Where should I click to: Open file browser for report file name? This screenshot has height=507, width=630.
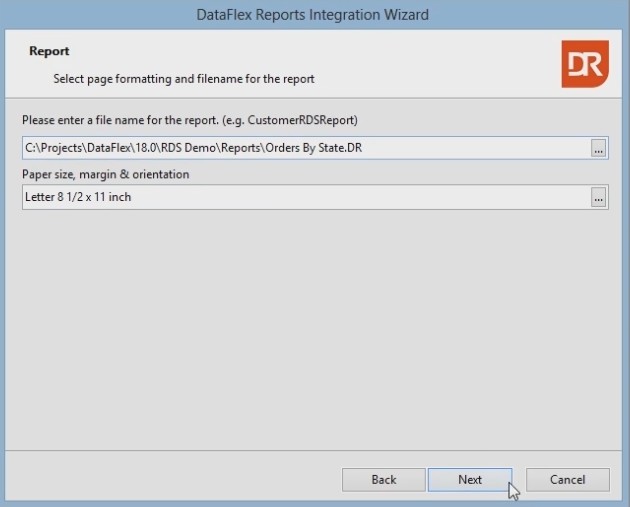click(x=598, y=148)
